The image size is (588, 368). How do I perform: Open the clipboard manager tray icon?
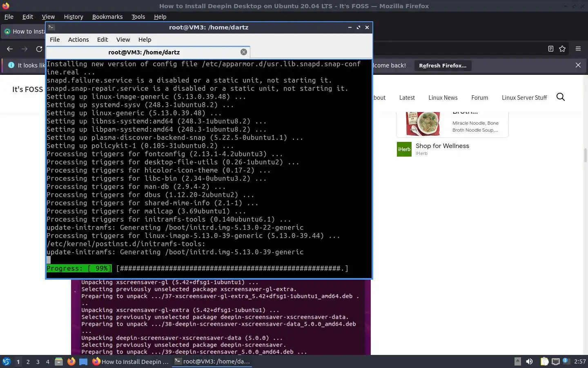(544, 361)
